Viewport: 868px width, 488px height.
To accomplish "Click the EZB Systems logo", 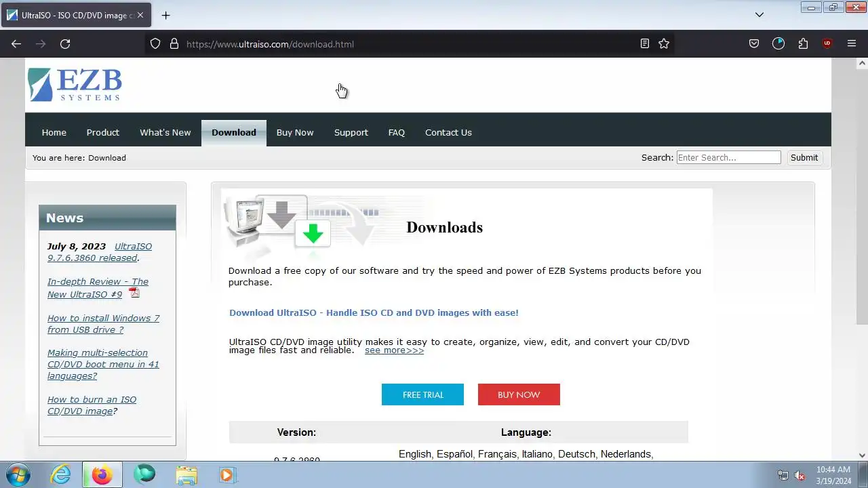I will click(75, 85).
